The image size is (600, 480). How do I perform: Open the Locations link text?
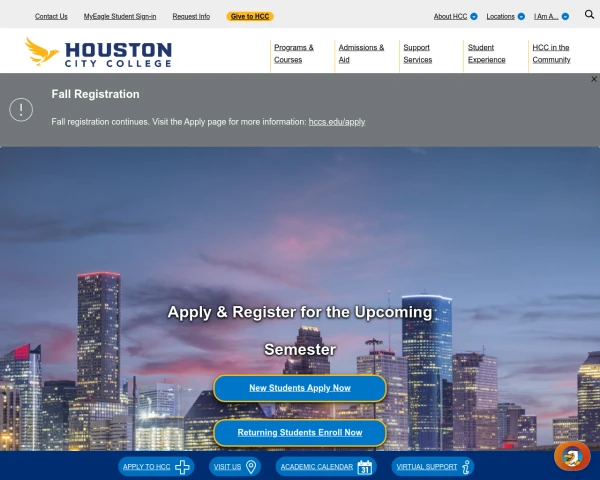(x=501, y=16)
